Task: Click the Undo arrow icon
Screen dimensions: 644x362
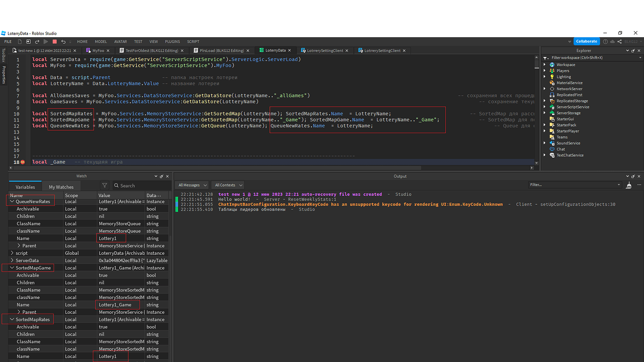Action: pyautogui.click(x=63, y=42)
